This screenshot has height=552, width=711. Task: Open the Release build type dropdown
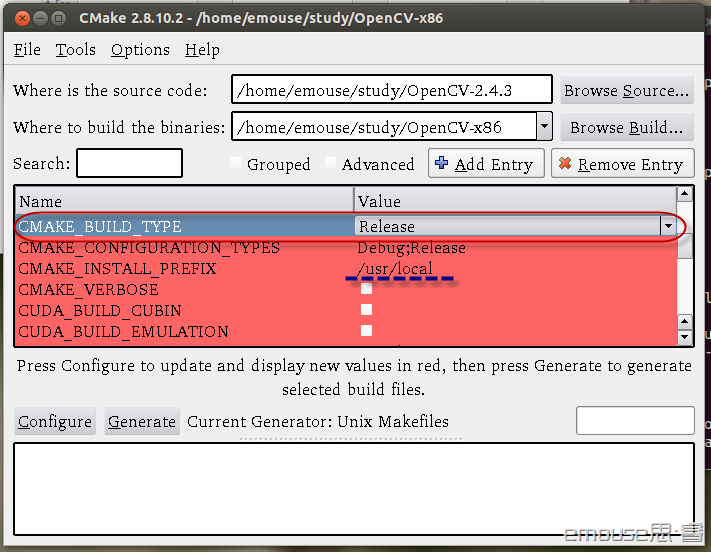coord(668,226)
